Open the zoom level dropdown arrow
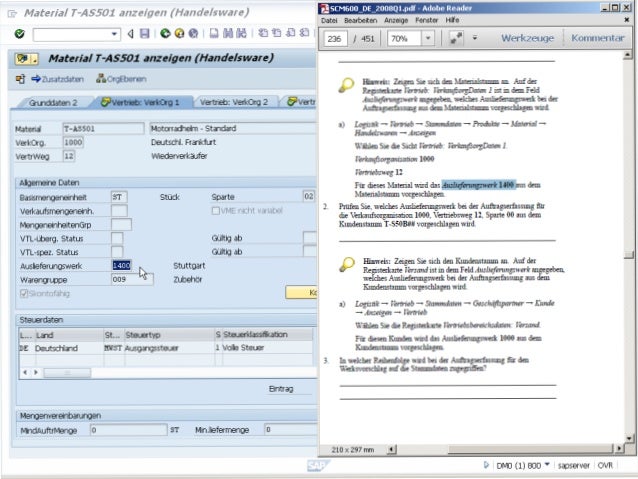The width and height of the screenshot is (638, 479). pyautogui.click(x=428, y=39)
